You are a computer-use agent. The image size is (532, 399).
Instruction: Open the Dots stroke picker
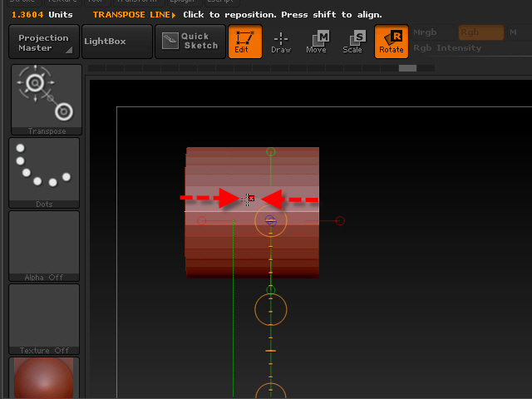(x=44, y=173)
